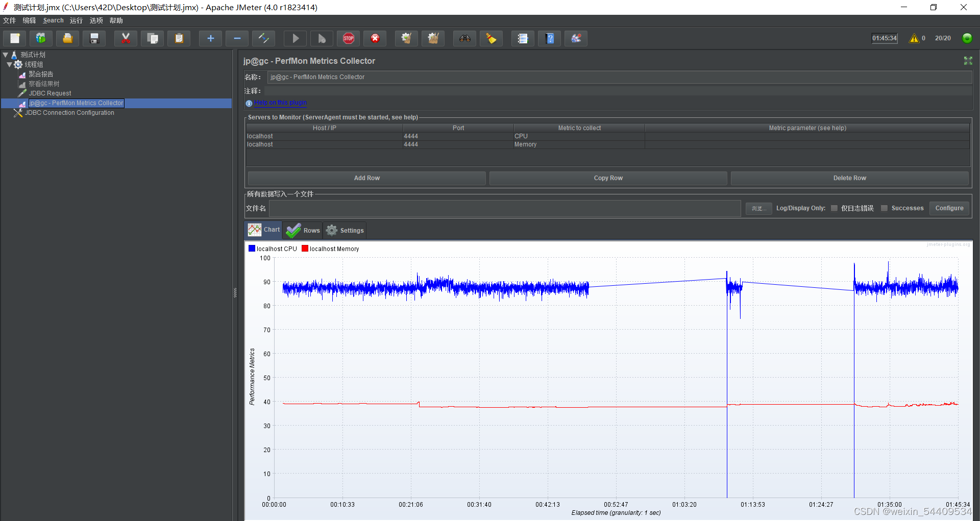The image size is (980, 521).
Task: Collapse all nodes with minus icon
Action: (237, 38)
